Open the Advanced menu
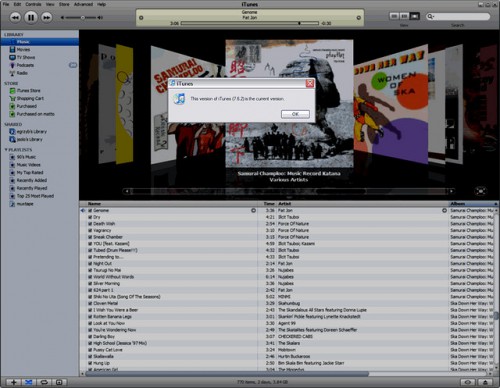 pyautogui.click(x=83, y=4)
